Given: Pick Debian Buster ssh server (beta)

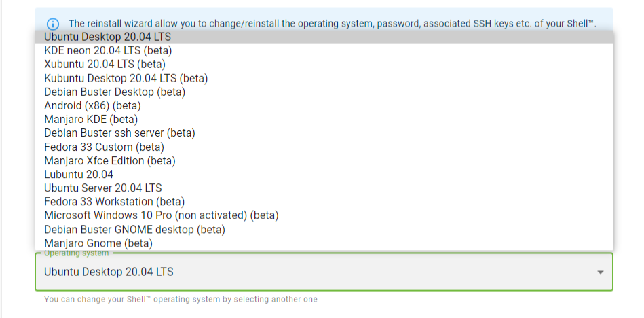Looking at the screenshot, I should pyautogui.click(x=119, y=133).
